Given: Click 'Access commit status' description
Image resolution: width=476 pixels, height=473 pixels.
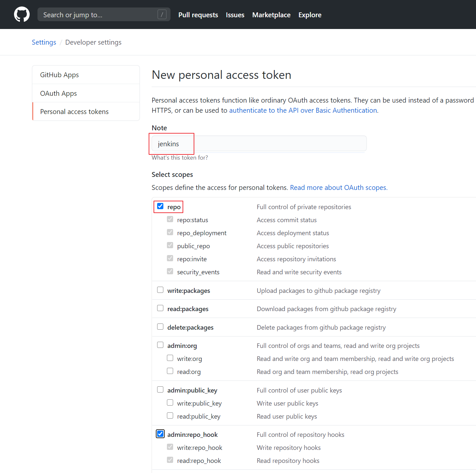Looking at the screenshot, I should pos(287,220).
